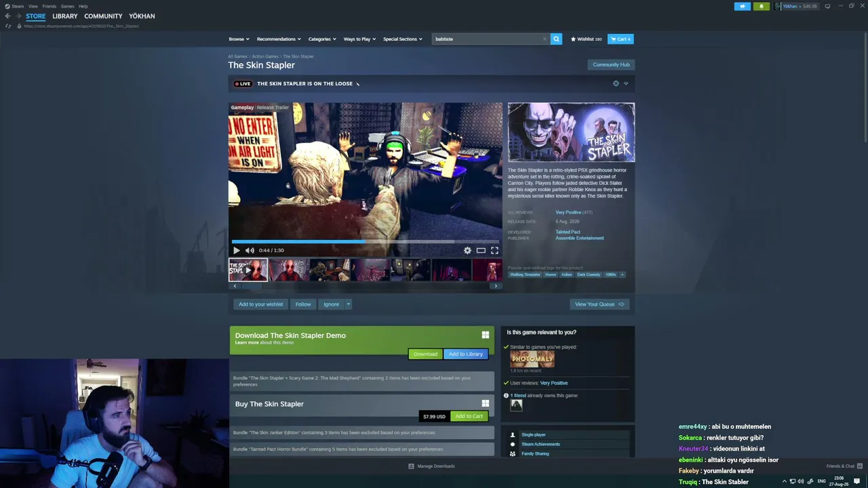Viewport: 868px width, 488px height.
Task: Open the Help menu
Action: [x=83, y=6]
